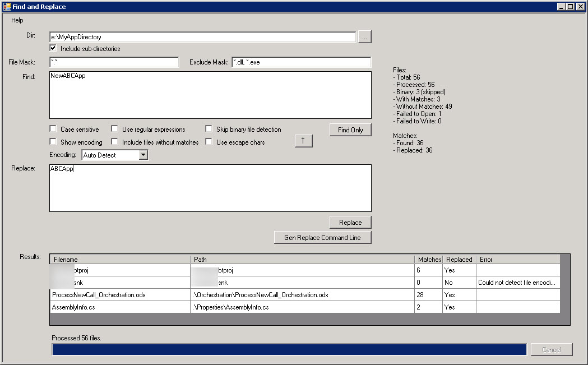Image resolution: width=588 pixels, height=365 pixels.
Task: Click the Cancel button
Action: tap(552, 349)
